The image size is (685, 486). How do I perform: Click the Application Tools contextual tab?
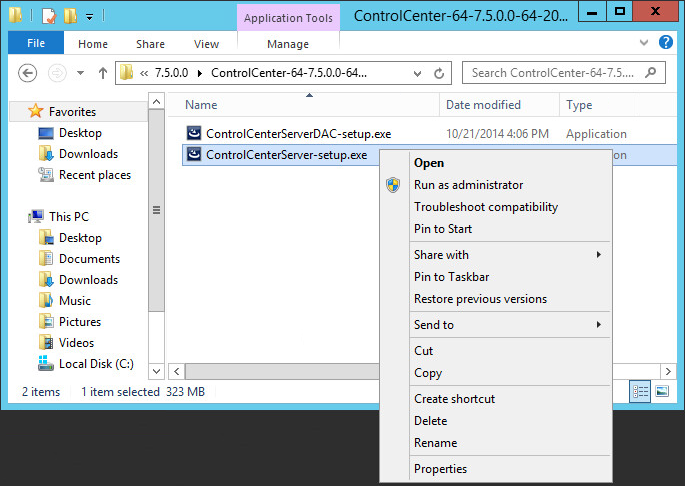tap(288, 18)
